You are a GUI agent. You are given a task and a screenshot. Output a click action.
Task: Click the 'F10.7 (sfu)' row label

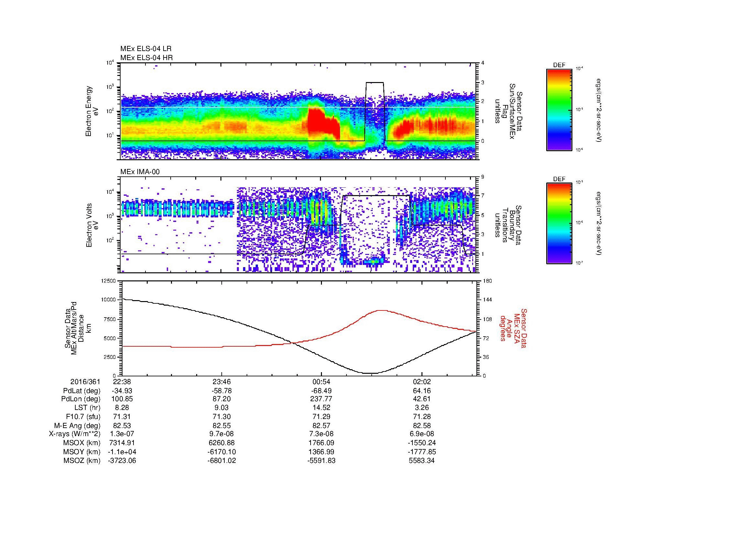coord(83,417)
